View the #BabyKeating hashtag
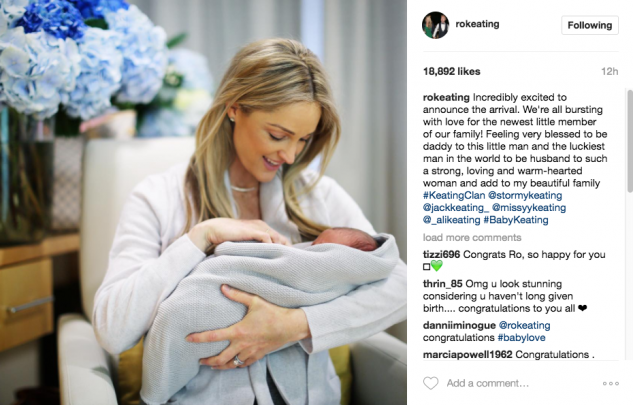This screenshot has width=633, height=405. pyautogui.click(x=516, y=220)
